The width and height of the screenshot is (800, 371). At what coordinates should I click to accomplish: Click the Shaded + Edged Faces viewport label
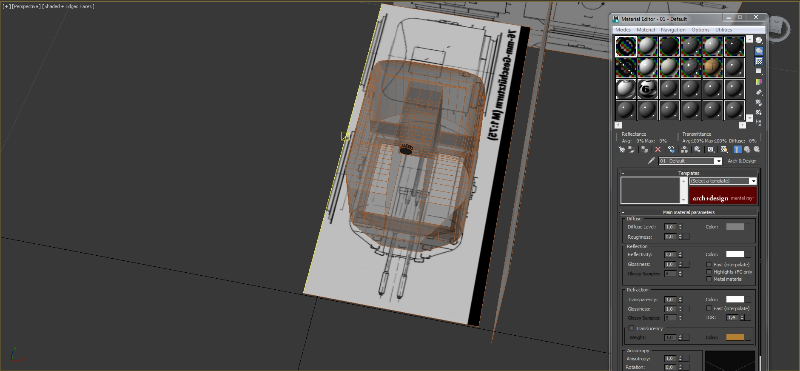(x=68, y=6)
